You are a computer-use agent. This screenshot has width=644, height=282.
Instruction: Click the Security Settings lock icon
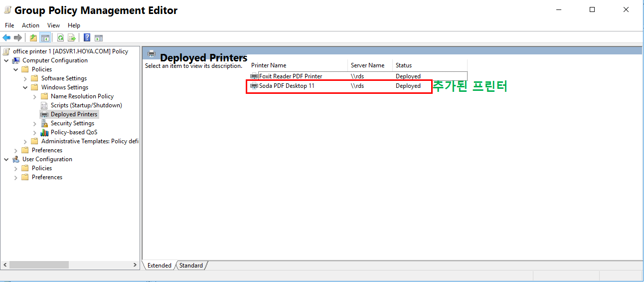44,123
